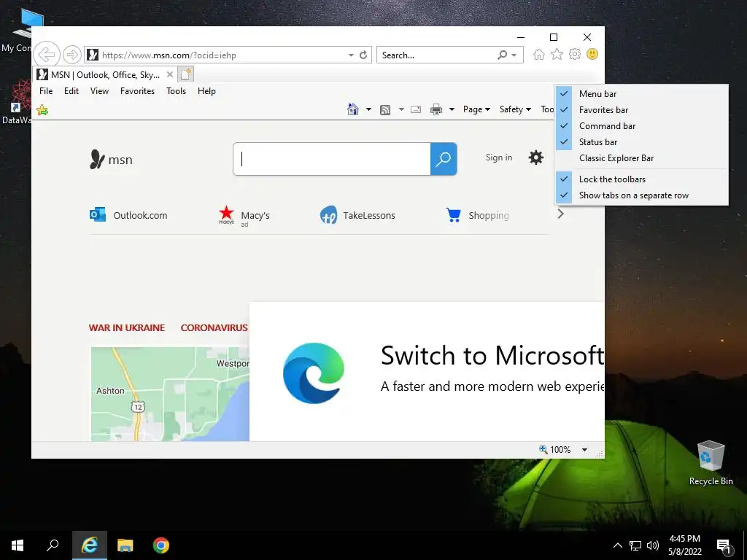Open the Recycle Bin desktop icon
Image resolution: width=747 pixels, height=560 pixels.
[711, 463]
